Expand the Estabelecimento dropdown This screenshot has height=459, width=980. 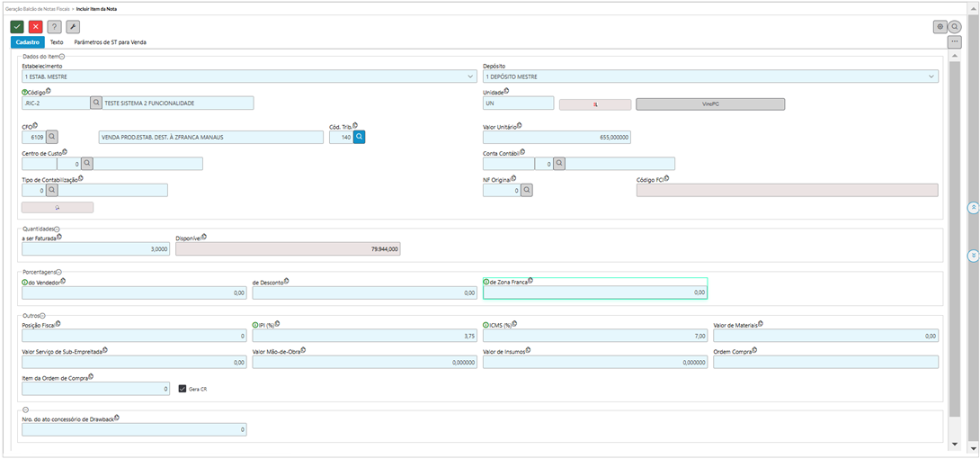point(471,76)
